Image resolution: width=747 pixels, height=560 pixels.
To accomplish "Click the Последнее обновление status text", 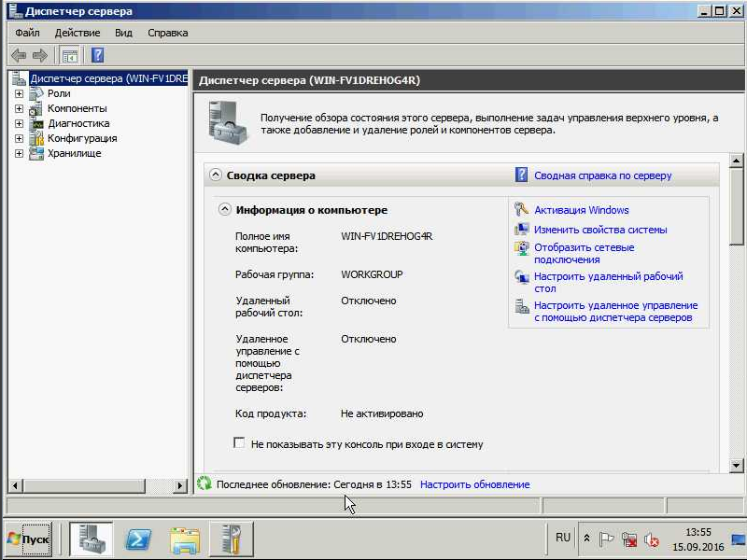I will click(x=314, y=484).
